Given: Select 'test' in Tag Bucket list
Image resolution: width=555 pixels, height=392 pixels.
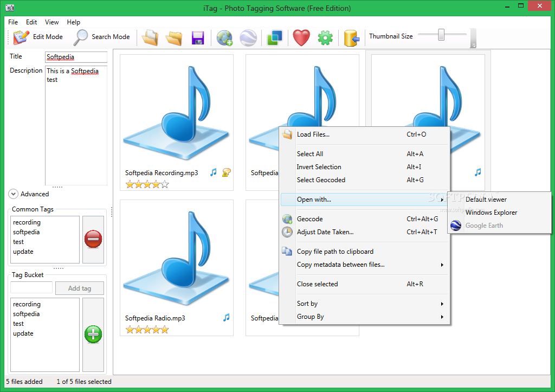Looking at the screenshot, I should pyautogui.click(x=18, y=324).
